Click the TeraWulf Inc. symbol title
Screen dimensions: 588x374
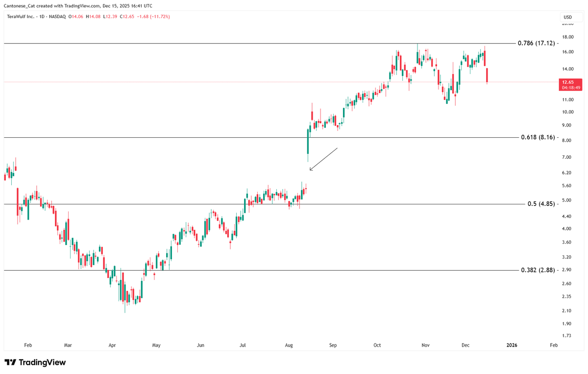(x=22, y=17)
